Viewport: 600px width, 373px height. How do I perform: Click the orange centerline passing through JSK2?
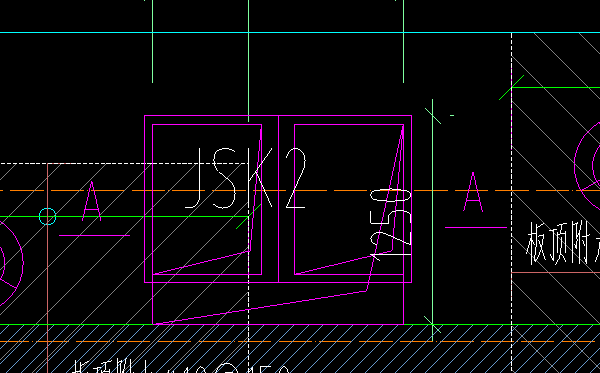pos(300,190)
